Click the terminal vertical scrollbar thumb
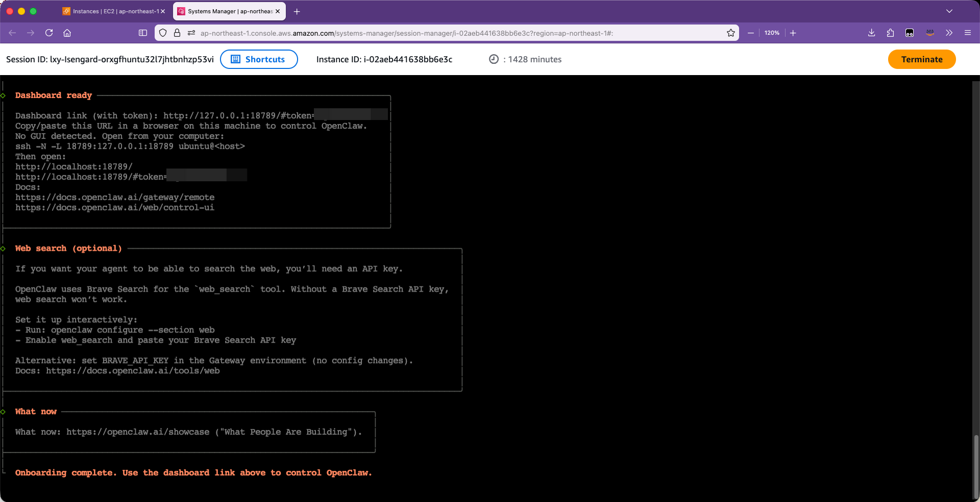Image resolution: width=980 pixels, height=502 pixels. [x=976, y=466]
